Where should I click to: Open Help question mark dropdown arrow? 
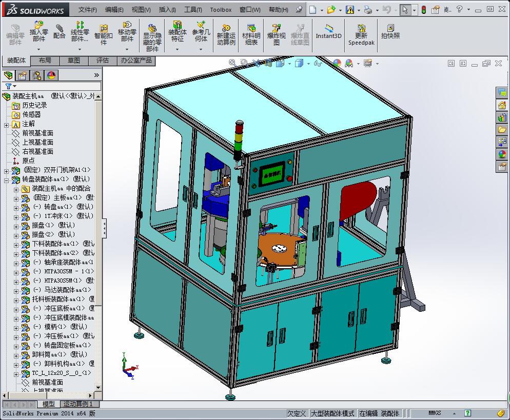point(468,10)
